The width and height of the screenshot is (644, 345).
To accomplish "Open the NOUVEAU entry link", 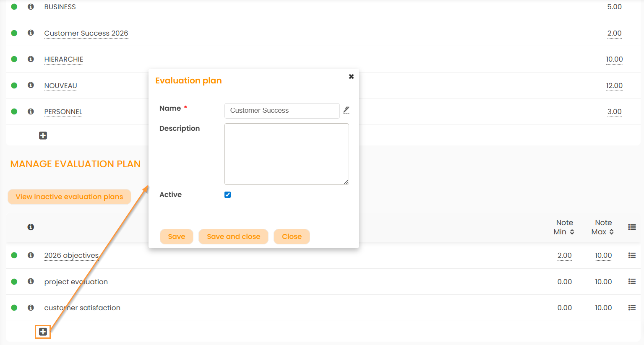I will [x=60, y=86].
